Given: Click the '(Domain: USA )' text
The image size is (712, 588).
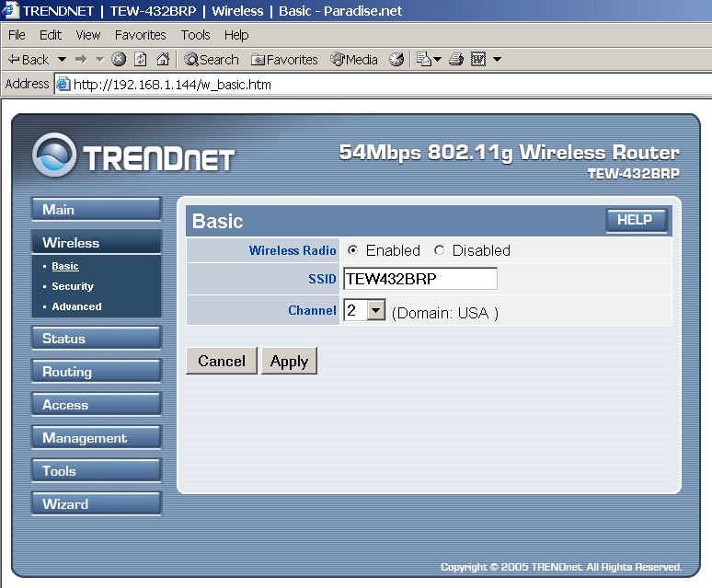Looking at the screenshot, I should pyautogui.click(x=445, y=313).
